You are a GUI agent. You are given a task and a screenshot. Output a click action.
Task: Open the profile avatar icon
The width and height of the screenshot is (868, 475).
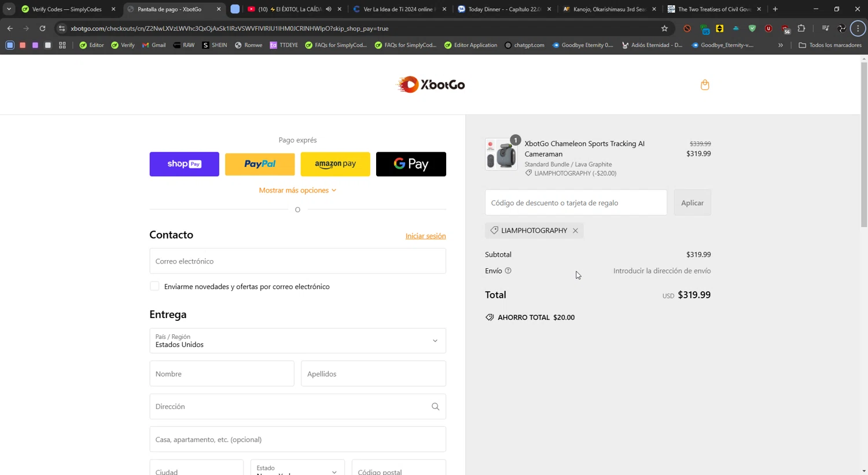pyautogui.click(x=842, y=28)
